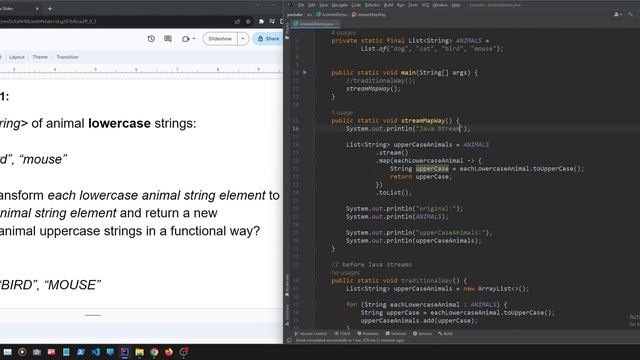The height and width of the screenshot is (360, 640).
Task: Open Layout option in Slides toolbar
Action: [x=17, y=57]
